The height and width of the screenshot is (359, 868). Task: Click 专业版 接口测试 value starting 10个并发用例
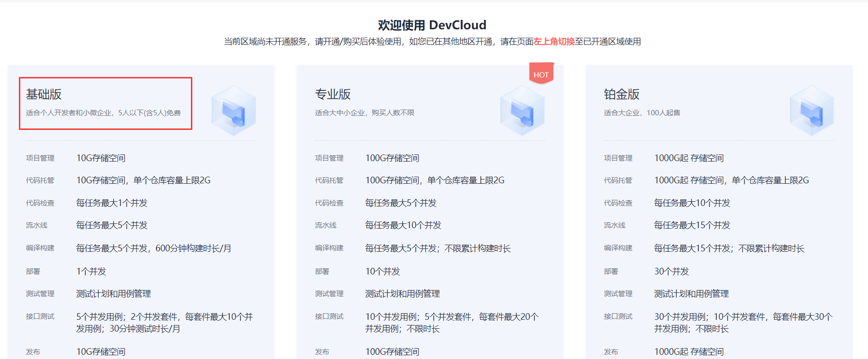[452, 323]
